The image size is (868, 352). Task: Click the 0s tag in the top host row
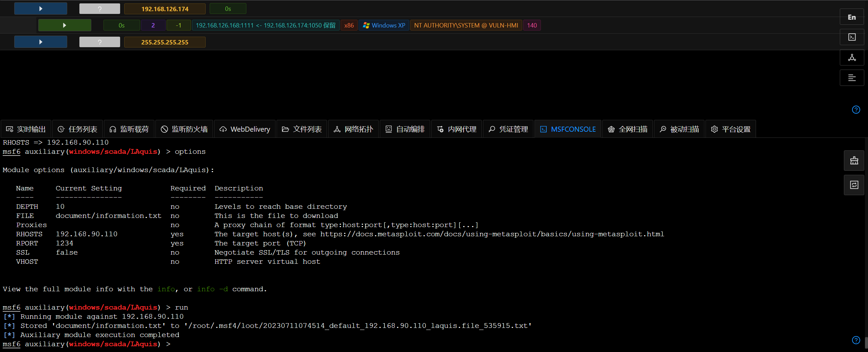click(228, 9)
